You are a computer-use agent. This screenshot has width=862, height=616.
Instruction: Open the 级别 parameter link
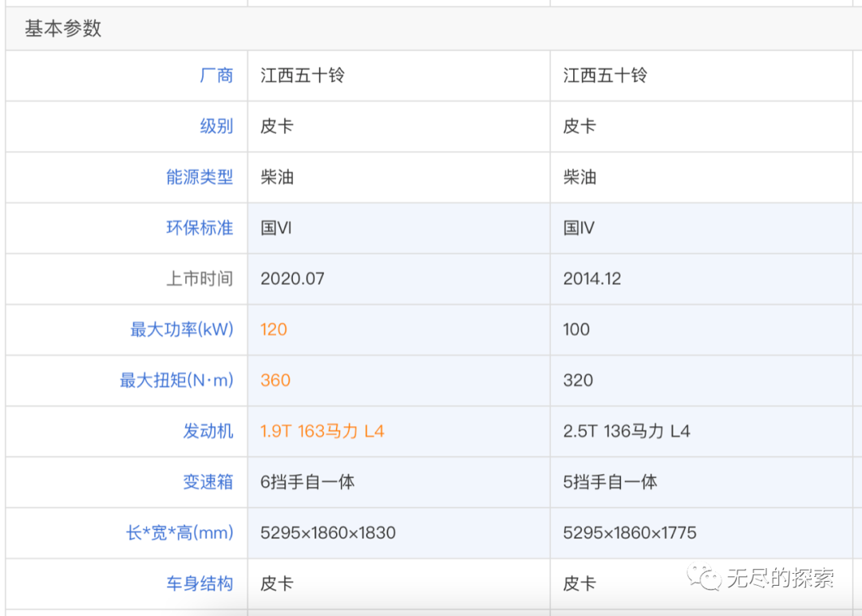pyautogui.click(x=215, y=126)
